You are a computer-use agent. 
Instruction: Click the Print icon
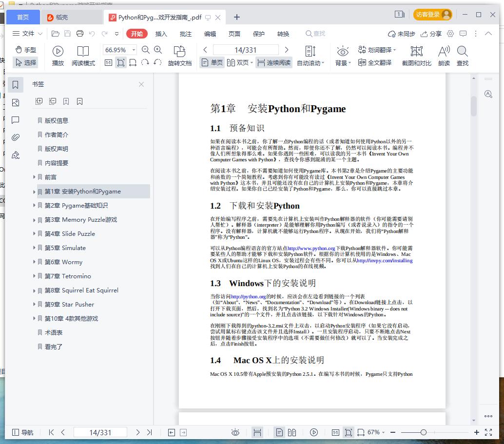[x=80, y=34]
